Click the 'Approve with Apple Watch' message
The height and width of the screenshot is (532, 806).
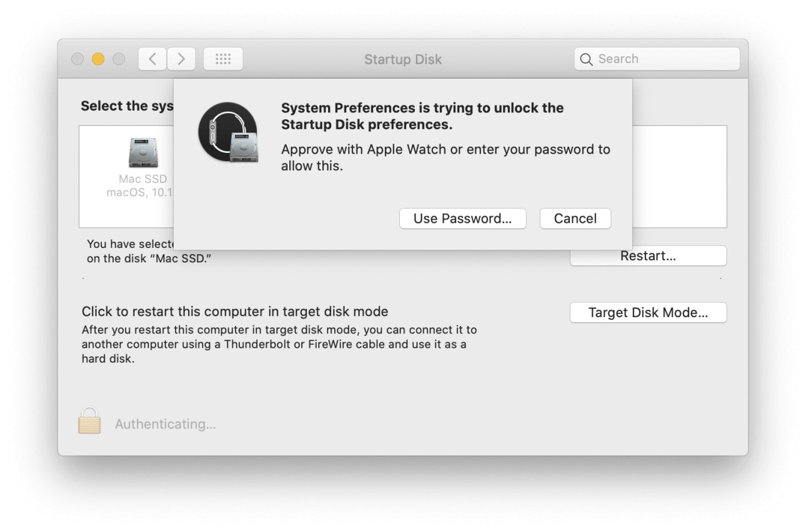pyautogui.click(x=445, y=158)
